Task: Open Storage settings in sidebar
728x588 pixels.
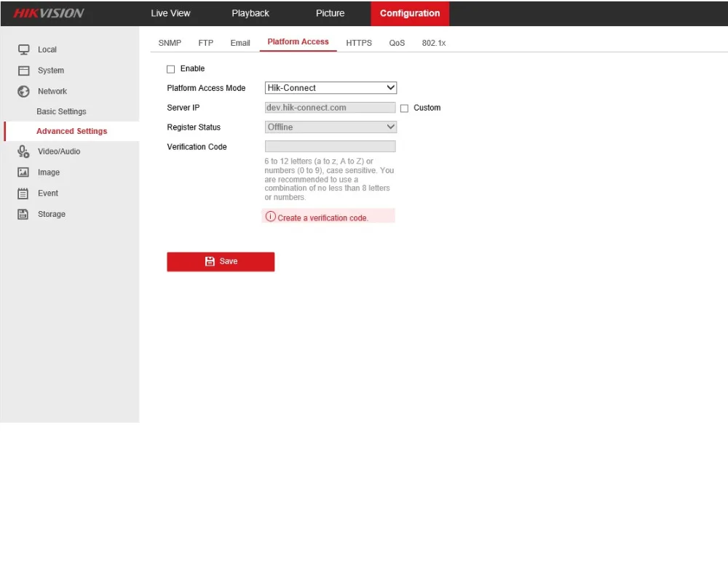Action: [52, 214]
